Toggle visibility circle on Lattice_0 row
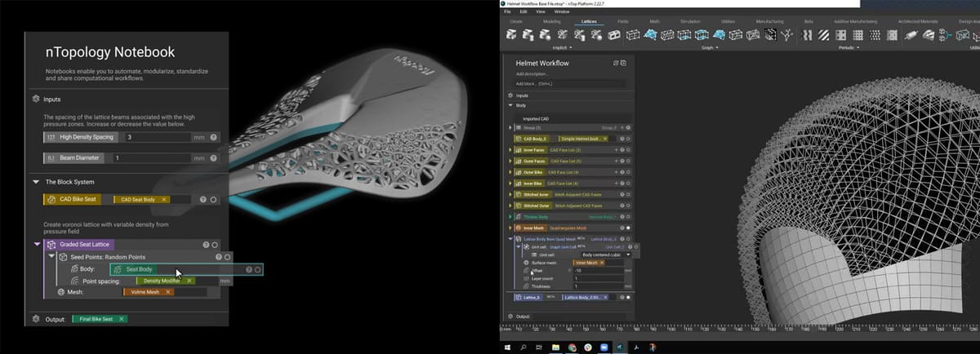 (628, 297)
